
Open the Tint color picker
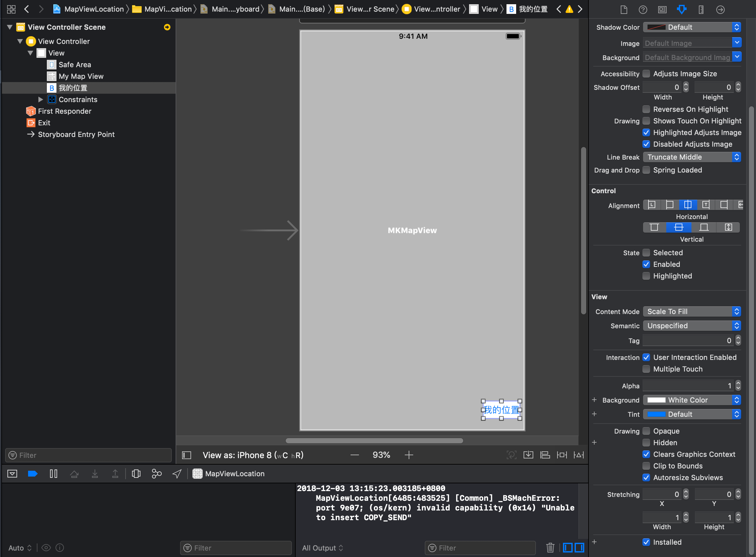click(692, 414)
